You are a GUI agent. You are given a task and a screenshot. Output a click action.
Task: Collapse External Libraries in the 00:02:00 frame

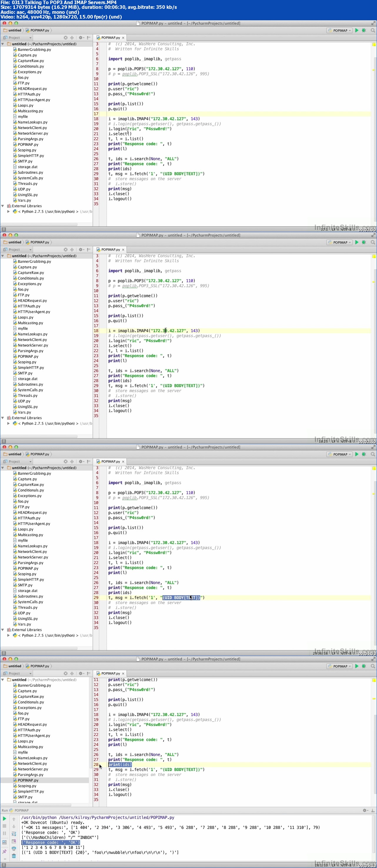[3, 206]
